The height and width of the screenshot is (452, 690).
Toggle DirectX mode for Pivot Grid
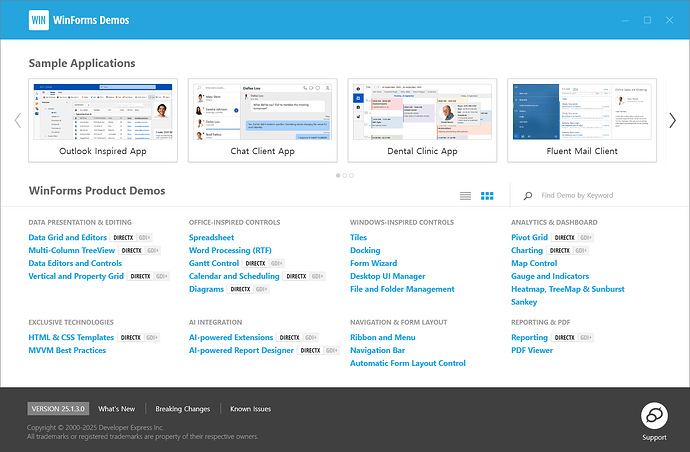point(565,238)
